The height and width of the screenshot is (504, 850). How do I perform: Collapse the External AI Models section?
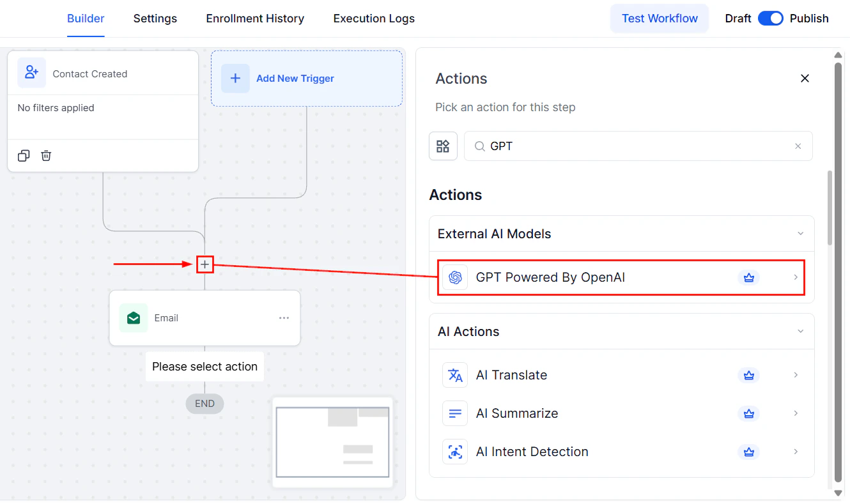(x=801, y=233)
